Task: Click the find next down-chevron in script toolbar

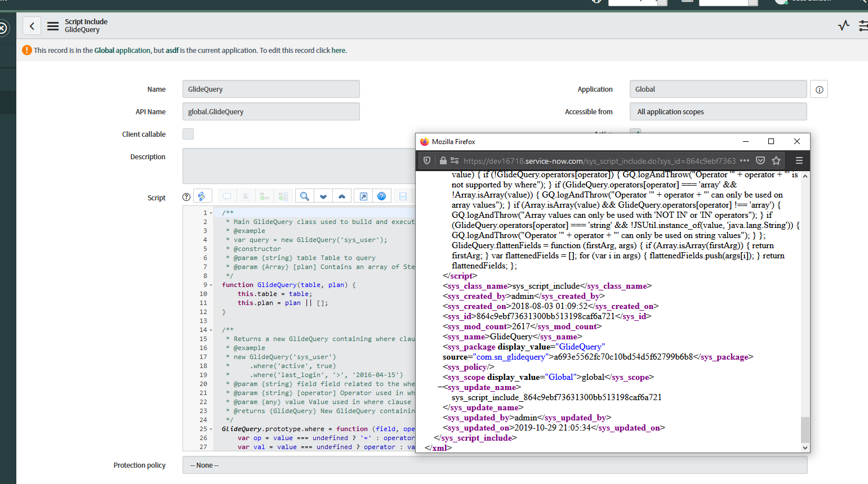Action: pos(323,196)
